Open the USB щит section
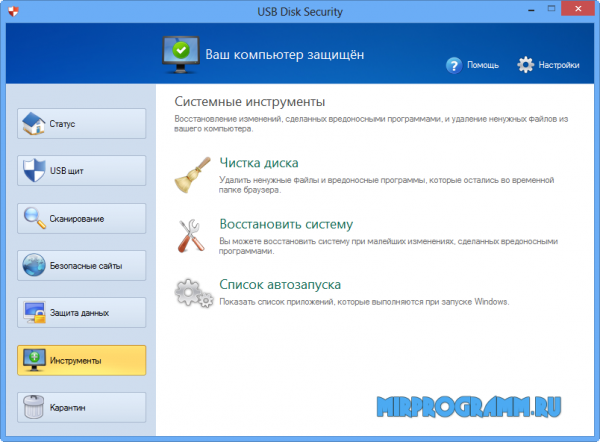Viewport: 600px width, 442px height. 82,171
